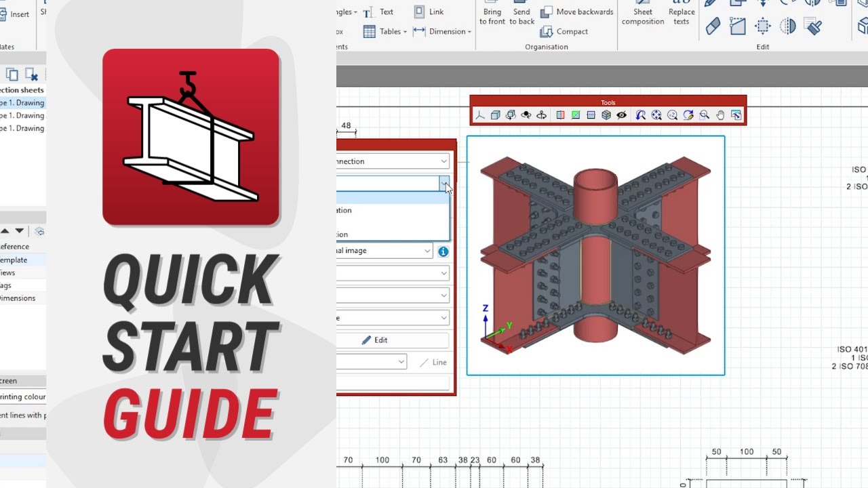Select the axes view tool in Tools

click(x=480, y=115)
